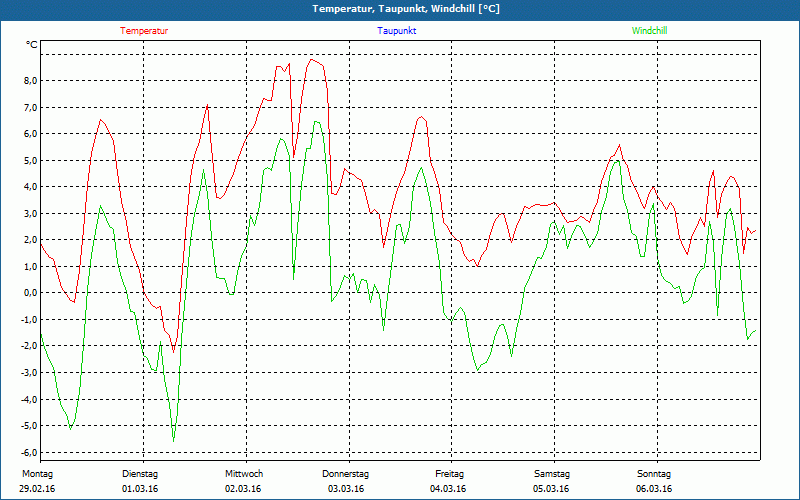Click the Freitag day label
This screenshot has width=800, height=500.
click(449, 474)
